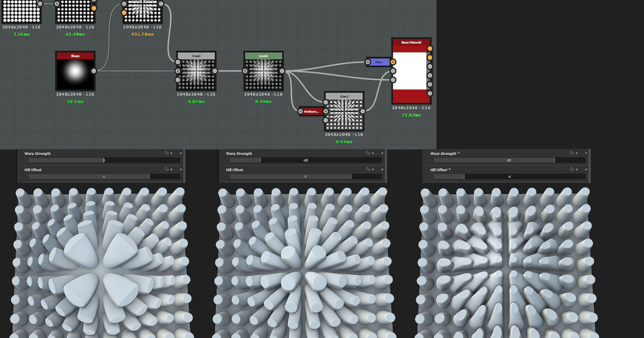Viewport: 644px width, 338px height.
Task: Click left panel Hill Offset slider
Action: (104, 177)
